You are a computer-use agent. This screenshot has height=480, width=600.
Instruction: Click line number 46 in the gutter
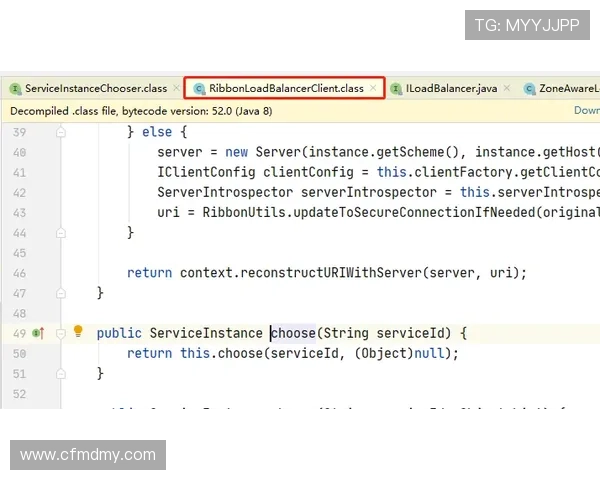pos(19,273)
